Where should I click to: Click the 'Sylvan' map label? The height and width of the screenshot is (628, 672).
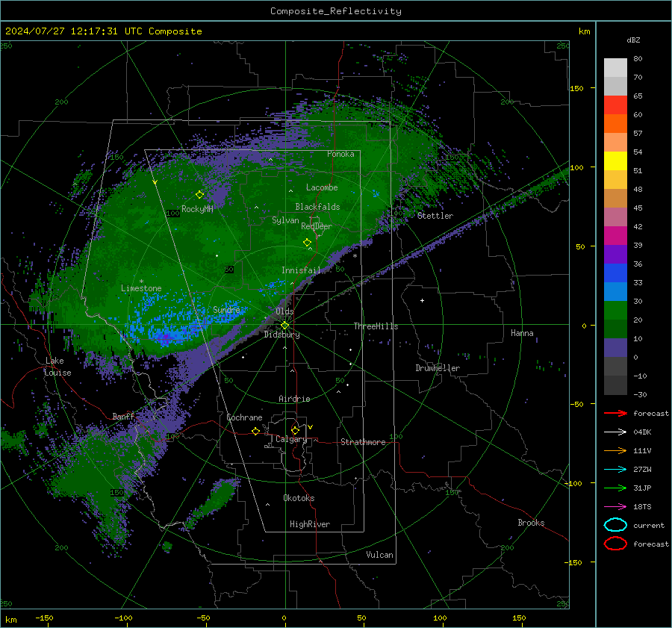click(x=285, y=220)
